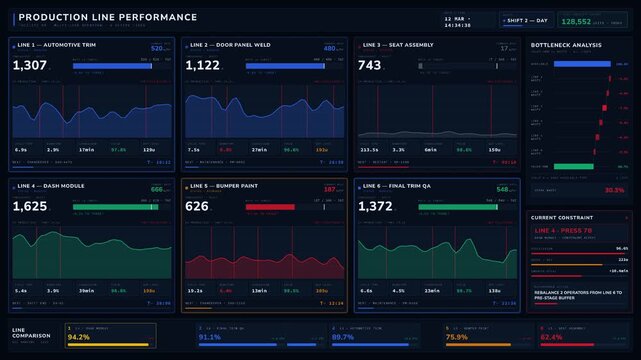641x360 pixels.
Task: Click the 128,552 total units counter
Action: [576, 22]
